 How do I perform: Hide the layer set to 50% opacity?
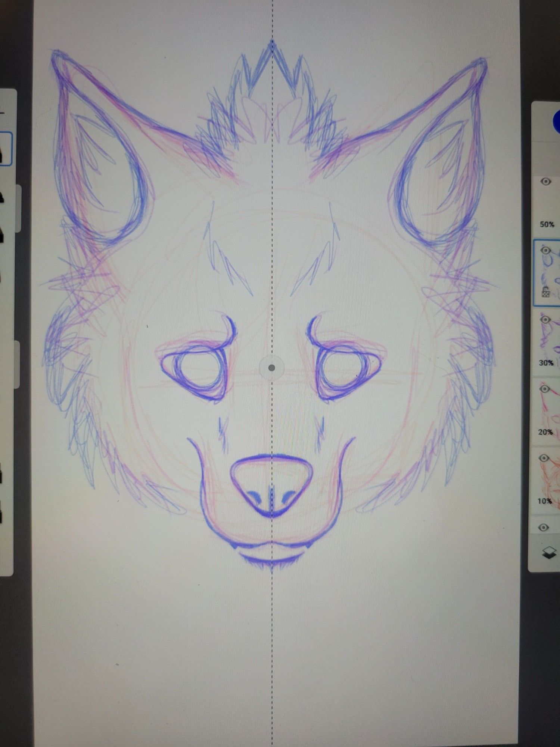pos(546,182)
